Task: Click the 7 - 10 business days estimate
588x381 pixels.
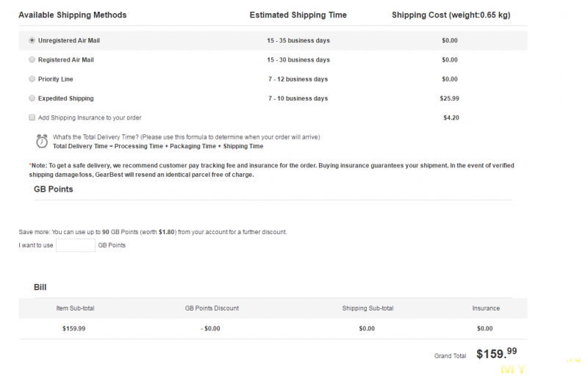Action: coord(298,98)
